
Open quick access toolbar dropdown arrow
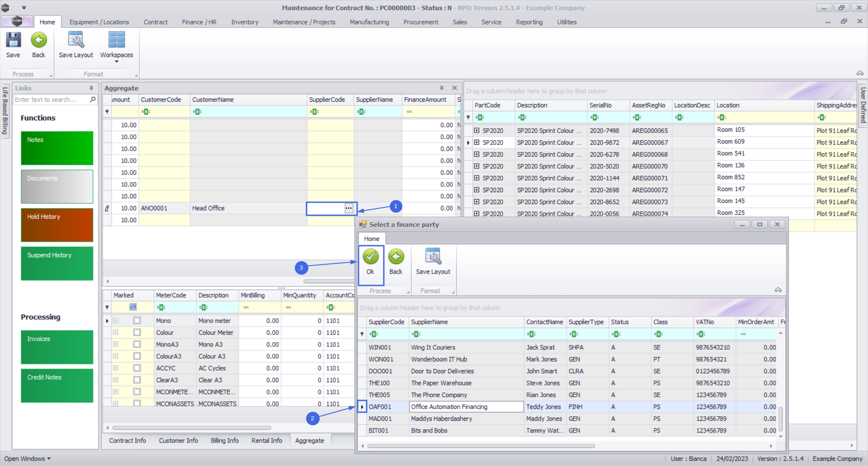[24, 8]
